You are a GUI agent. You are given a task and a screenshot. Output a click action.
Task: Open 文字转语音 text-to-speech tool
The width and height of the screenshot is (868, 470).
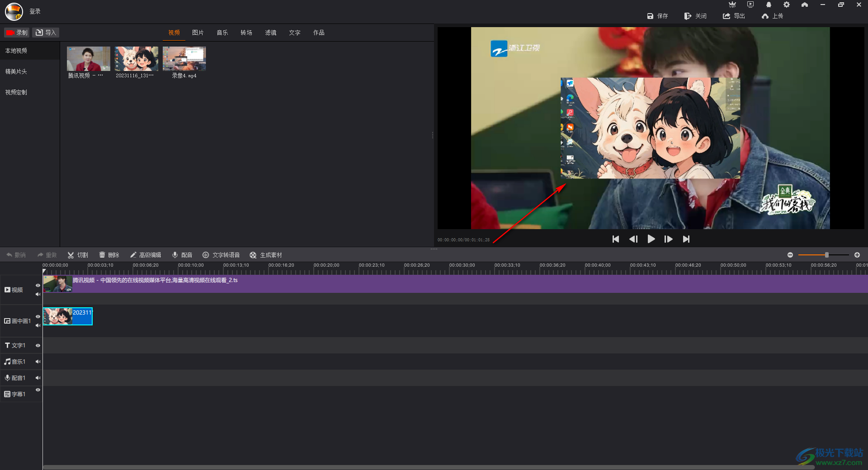221,255
